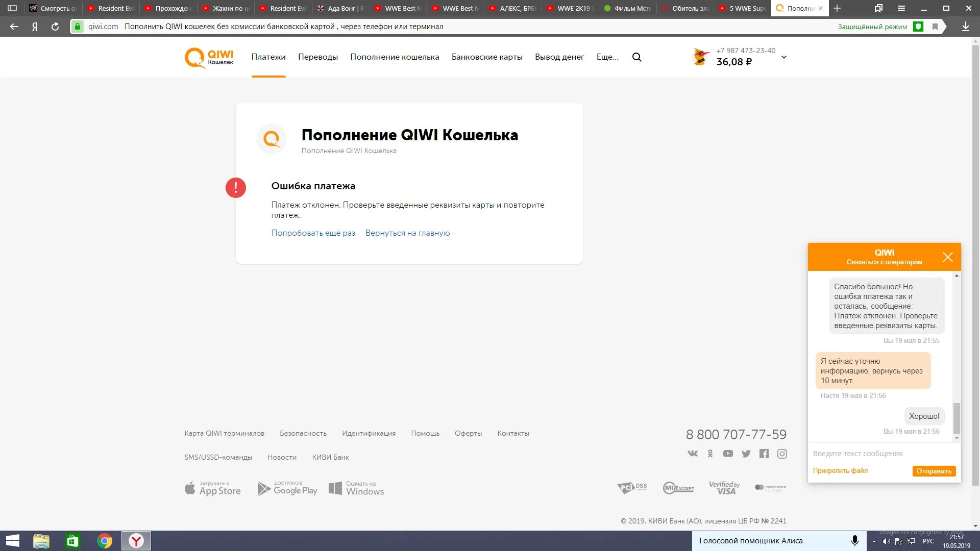Open the site search magnifier icon
The image size is (980, 551).
point(636,57)
